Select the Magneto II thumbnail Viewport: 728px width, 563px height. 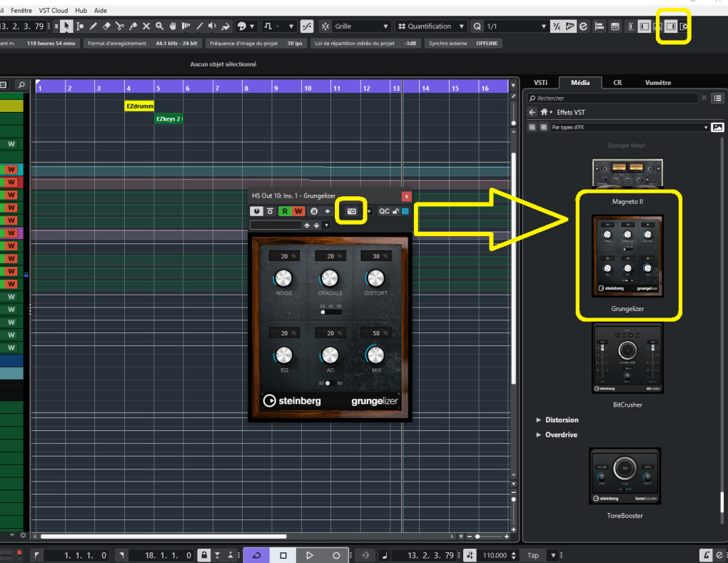pos(627,173)
